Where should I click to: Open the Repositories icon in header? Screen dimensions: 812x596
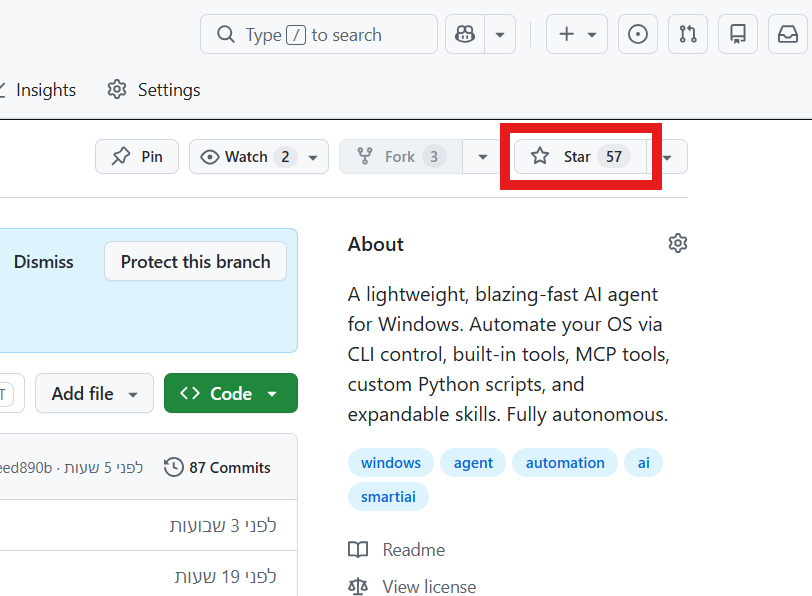click(x=738, y=34)
